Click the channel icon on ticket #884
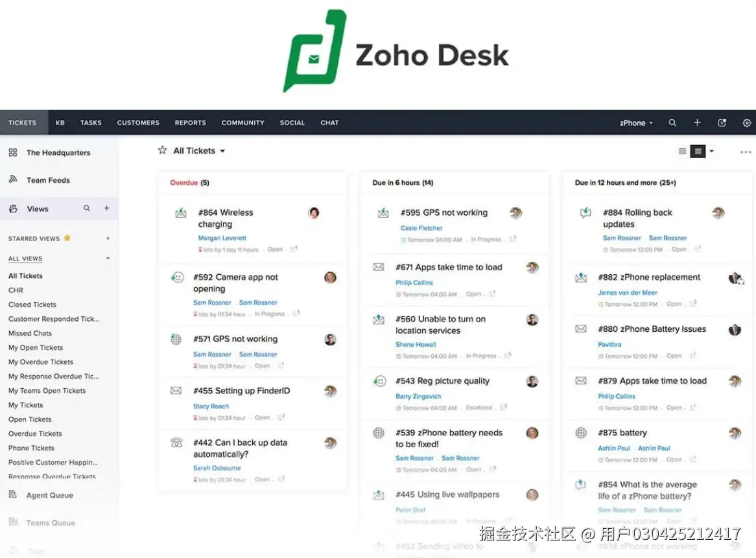The height and width of the screenshot is (558, 756). click(x=586, y=213)
